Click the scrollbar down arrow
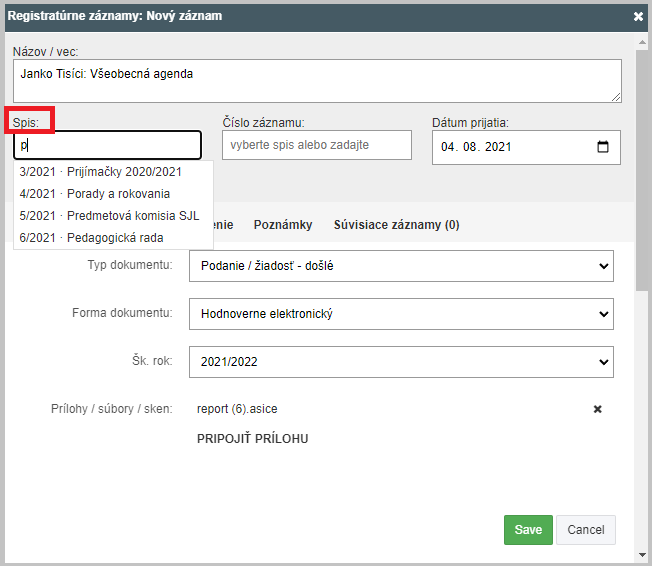652x566 pixels. [x=642, y=555]
